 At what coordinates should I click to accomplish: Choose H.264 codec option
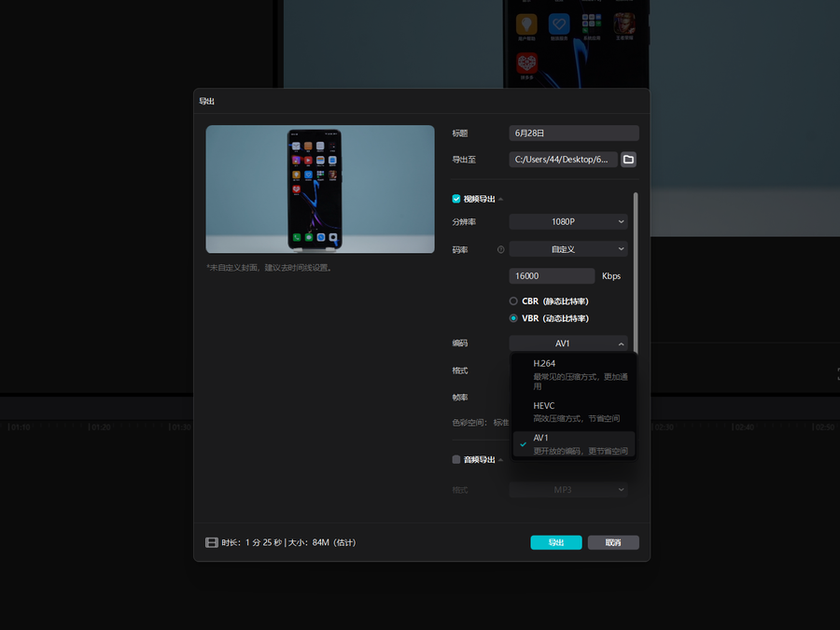pyautogui.click(x=574, y=374)
